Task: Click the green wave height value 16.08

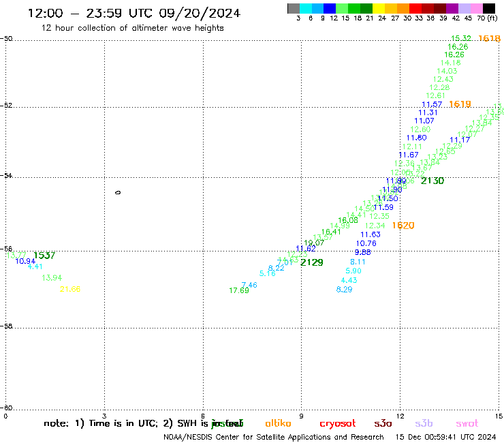Action: (x=348, y=220)
